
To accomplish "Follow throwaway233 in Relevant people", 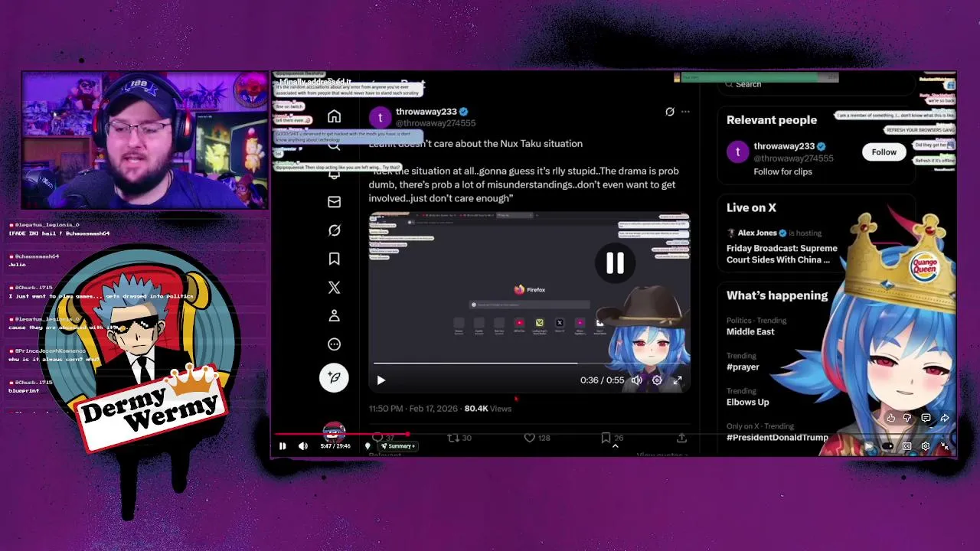I will click(x=884, y=152).
